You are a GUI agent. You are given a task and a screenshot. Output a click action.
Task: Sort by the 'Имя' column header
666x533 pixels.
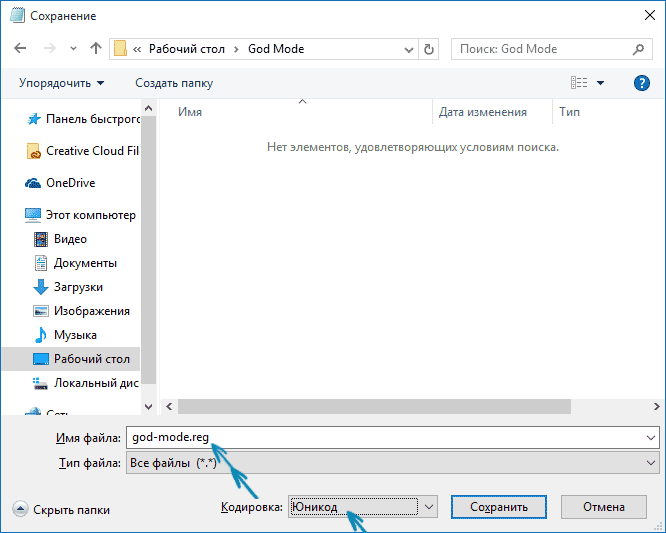tap(190, 112)
